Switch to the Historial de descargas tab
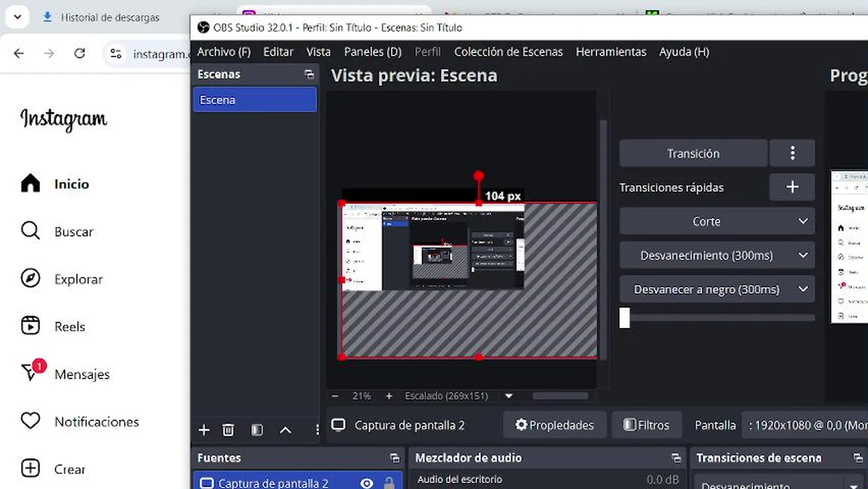 110,18
